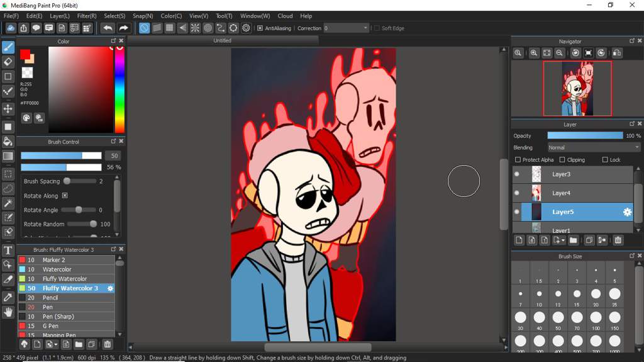Viewport: 644px width, 362px height.
Task: Toggle the Rotate Along checkbox
Action: pos(65,196)
